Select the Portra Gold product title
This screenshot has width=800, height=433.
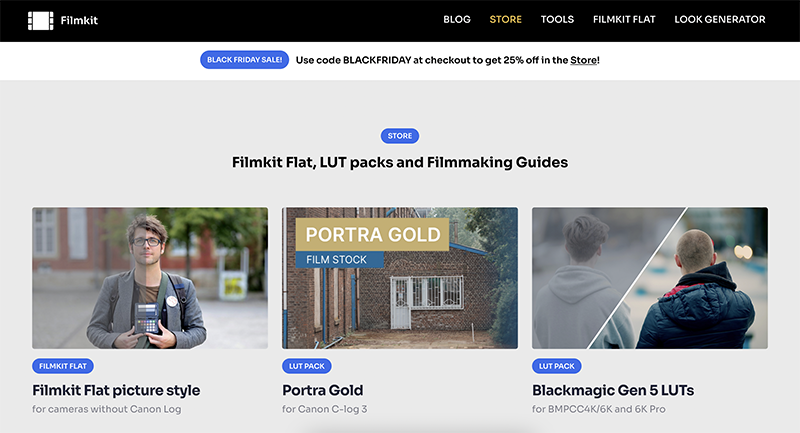tap(322, 390)
